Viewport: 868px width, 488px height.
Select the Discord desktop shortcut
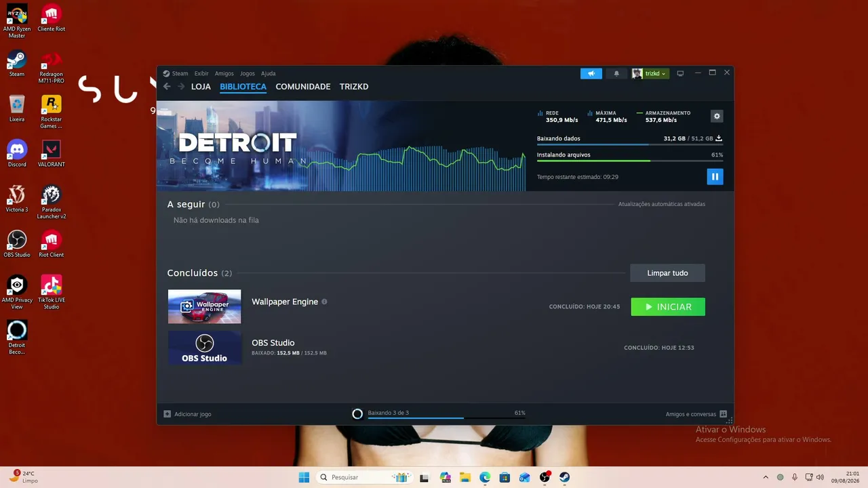(x=17, y=154)
